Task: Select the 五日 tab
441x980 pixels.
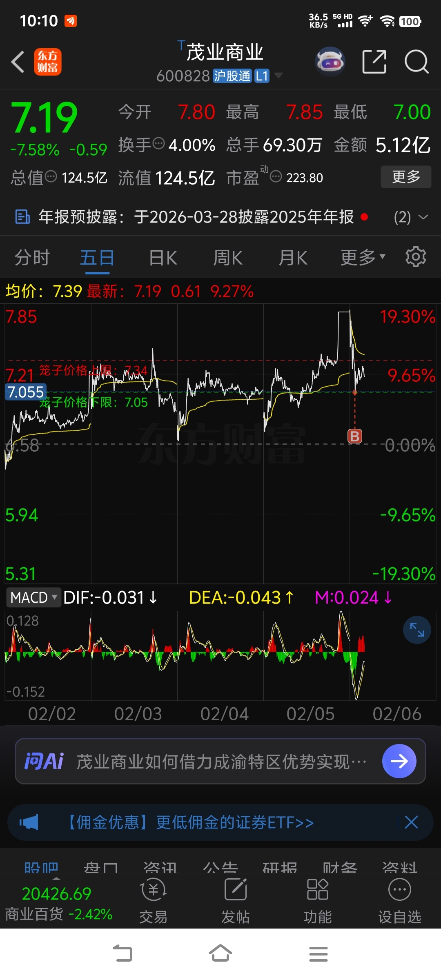Action: tap(97, 258)
